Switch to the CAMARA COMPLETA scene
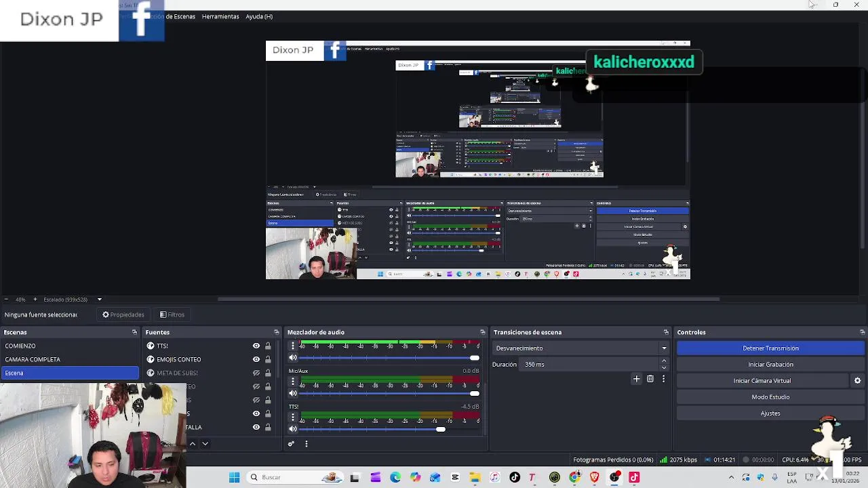This screenshot has width=868, height=488. (70, 359)
